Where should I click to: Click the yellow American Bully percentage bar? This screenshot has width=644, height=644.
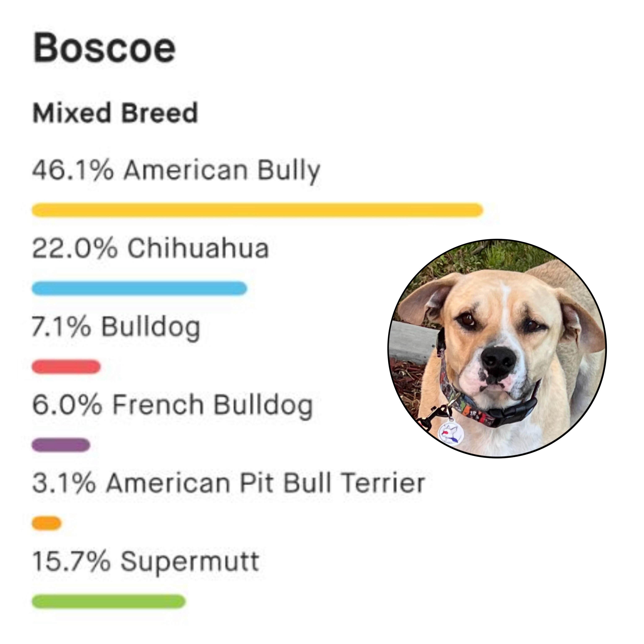pos(257,210)
